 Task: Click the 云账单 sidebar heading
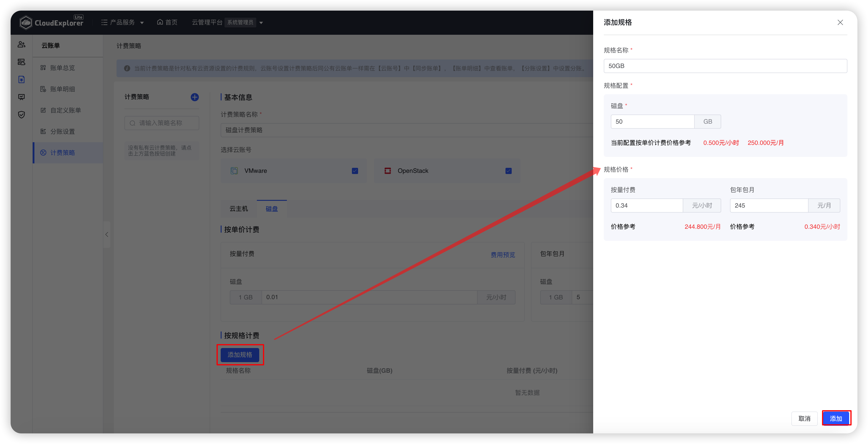pos(51,46)
